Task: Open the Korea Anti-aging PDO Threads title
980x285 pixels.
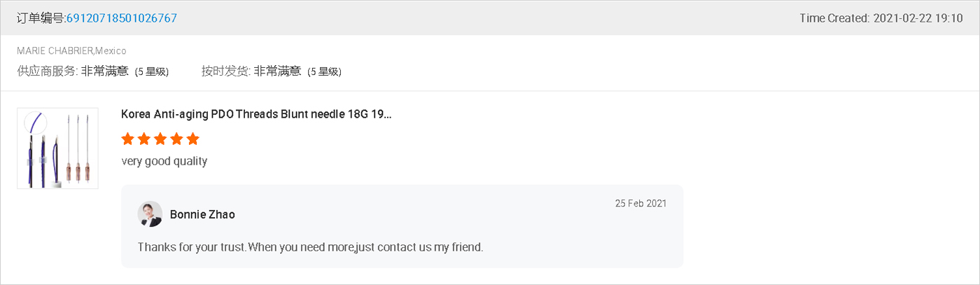Action: pyautogui.click(x=256, y=115)
